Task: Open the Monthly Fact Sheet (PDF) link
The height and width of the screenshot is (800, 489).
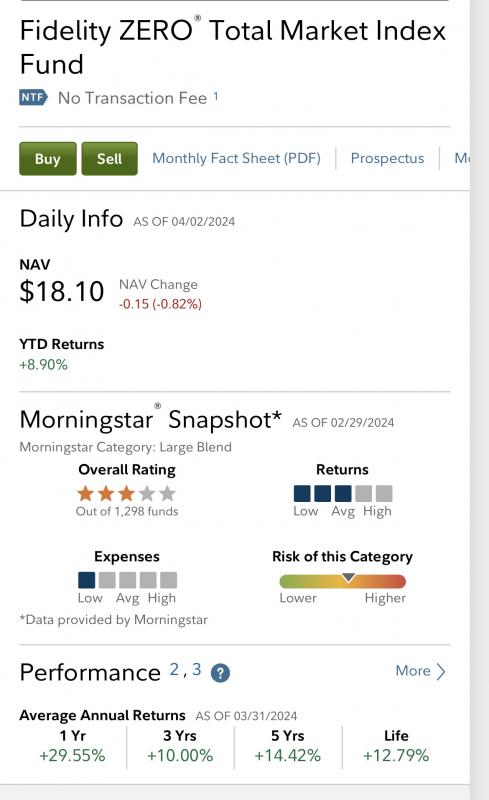Action: pyautogui.click(x=236, y=158)
